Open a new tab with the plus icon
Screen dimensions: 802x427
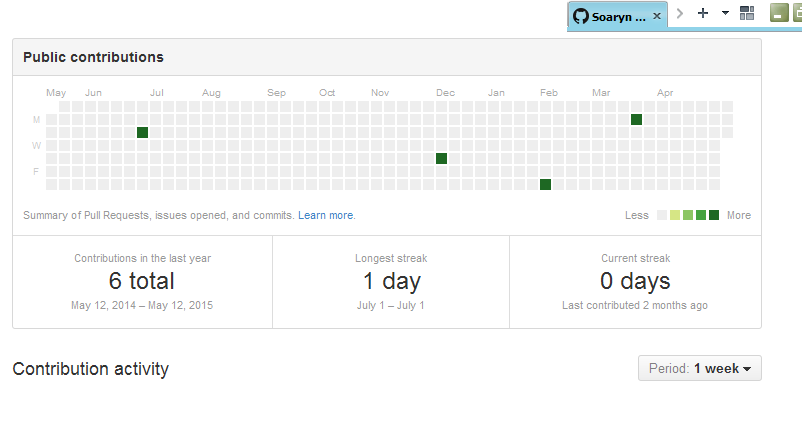point(703,13)
